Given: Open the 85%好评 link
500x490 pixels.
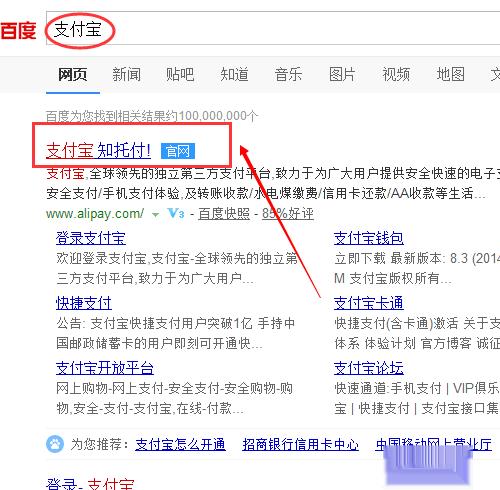Looking at the screenshot, I should click(x=288, y=214).
